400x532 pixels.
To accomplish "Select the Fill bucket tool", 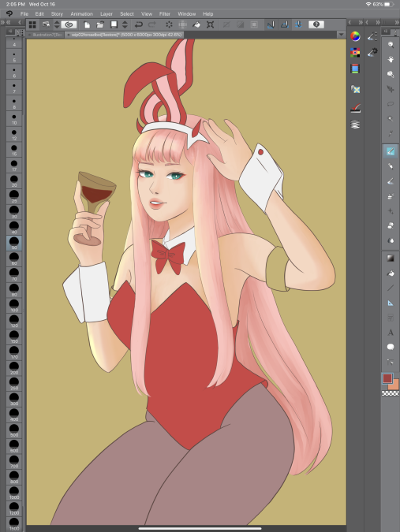I will (391, 273).
